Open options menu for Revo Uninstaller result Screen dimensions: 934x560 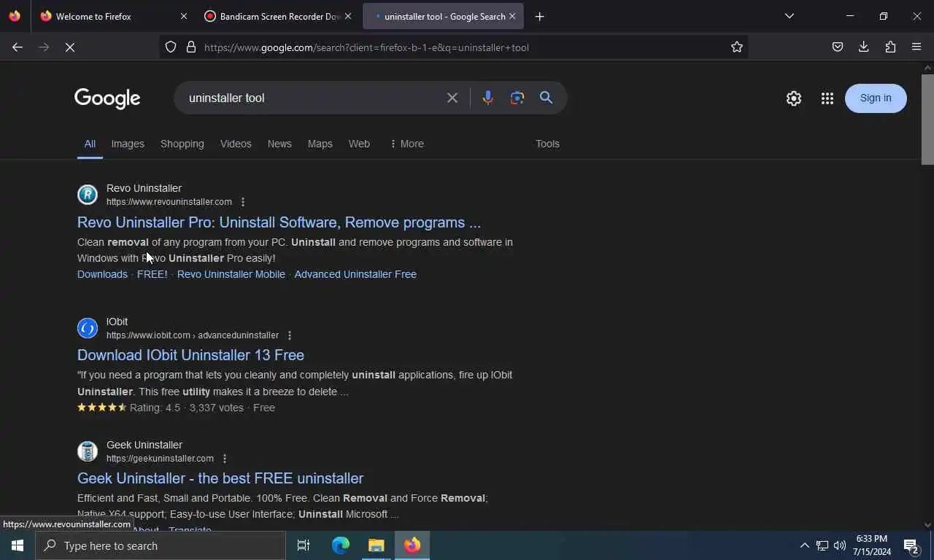click(243, 202)
